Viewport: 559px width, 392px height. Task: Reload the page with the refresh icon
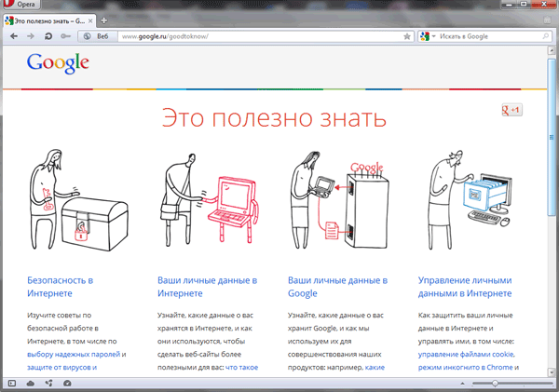tap(48, 36)
